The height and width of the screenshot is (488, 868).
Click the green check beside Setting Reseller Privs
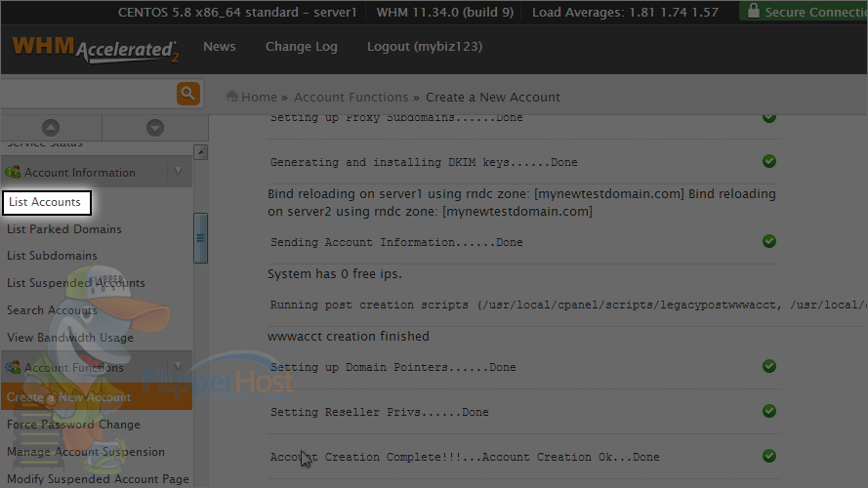click(x=769, y=411)
